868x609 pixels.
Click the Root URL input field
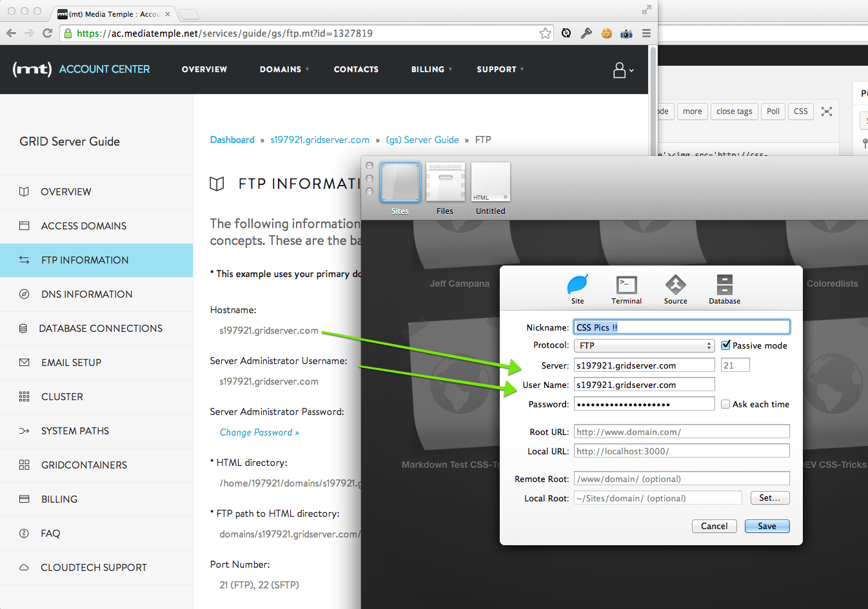682,432
